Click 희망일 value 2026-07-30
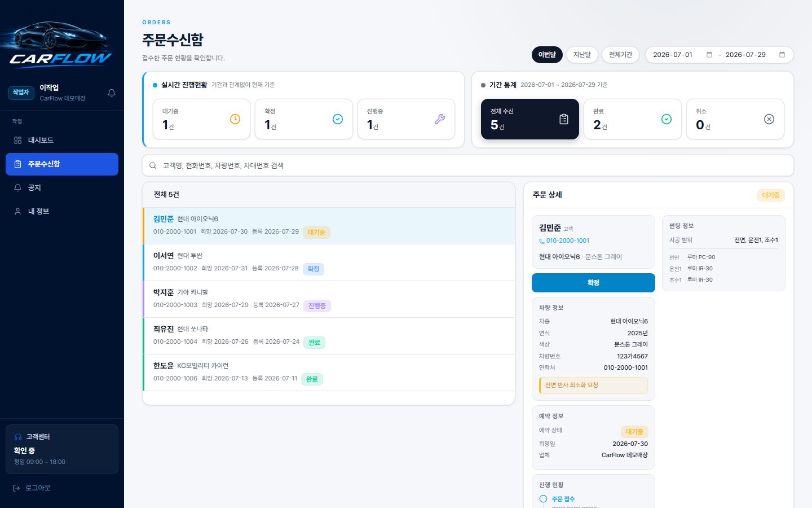This screenshot has width=812, height=508. [x=630, y=444]
